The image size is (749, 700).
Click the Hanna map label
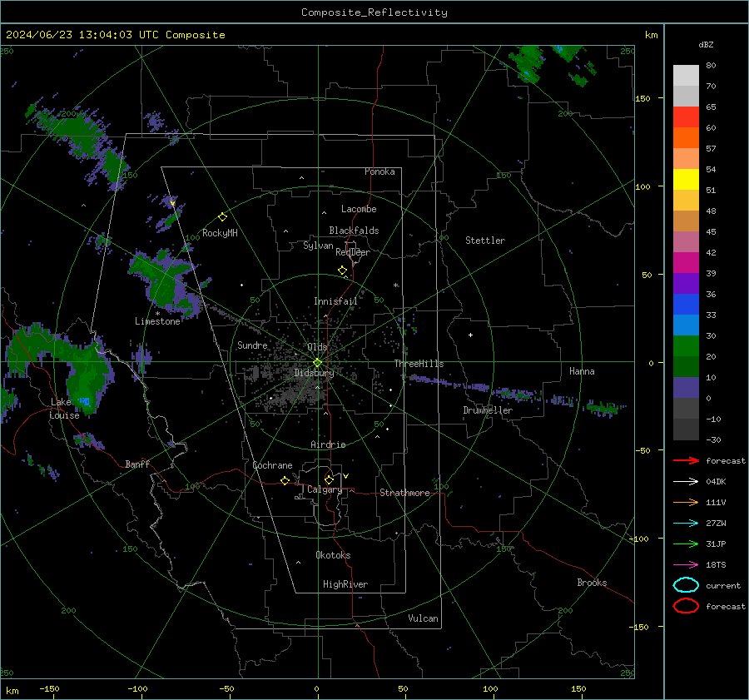582,371
